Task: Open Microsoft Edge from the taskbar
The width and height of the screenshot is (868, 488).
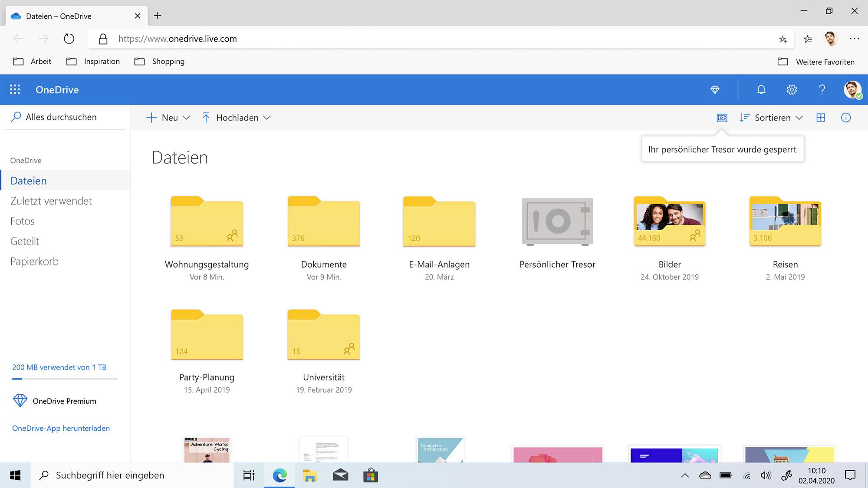Action: click(x=279, y=475)
